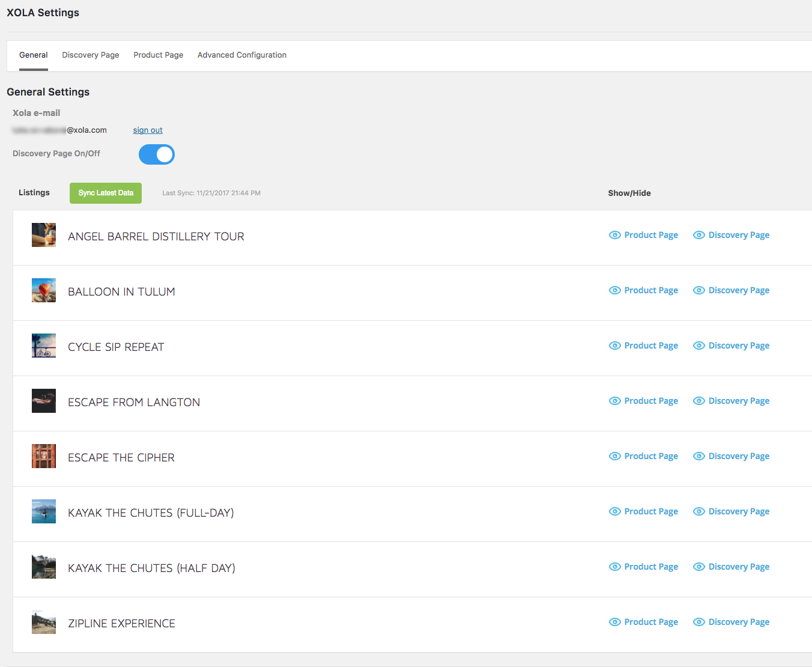Viewport: 812px width, 667px height.
Task: Hide Product Page for Escape From Langton
Action: [x=643, y=401]
